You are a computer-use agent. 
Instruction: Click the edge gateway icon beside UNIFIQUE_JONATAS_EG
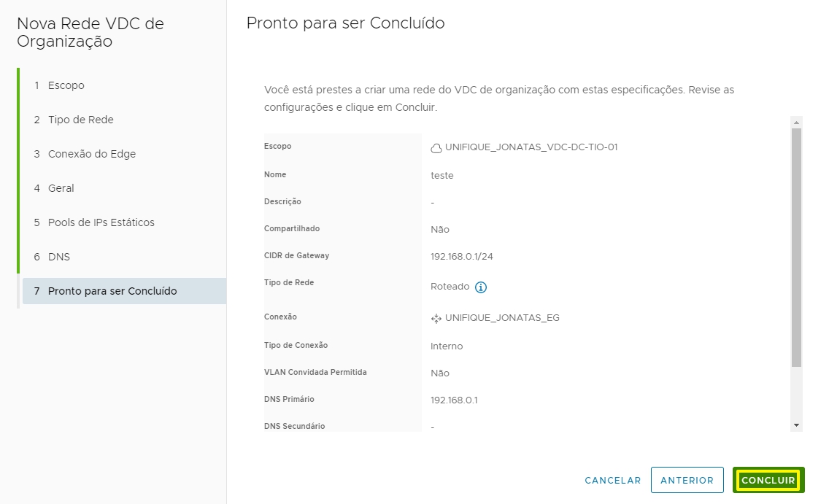click(x=436, y=318)
